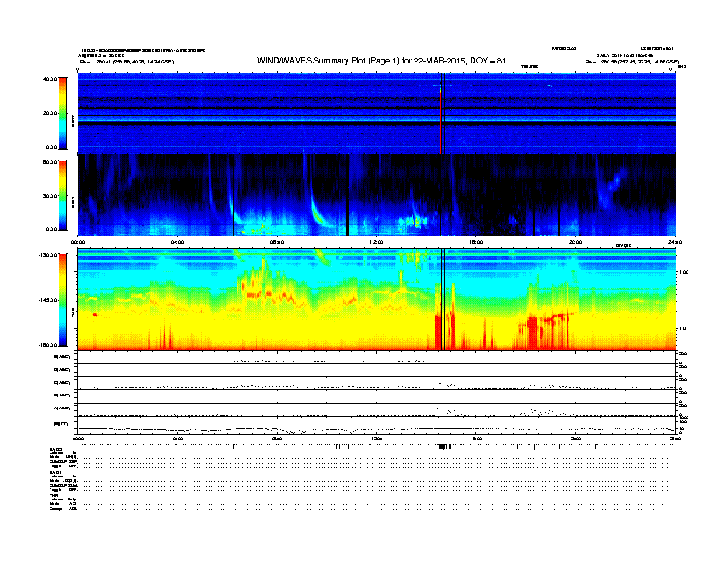Click the WIND/WAVES Summary Plot title
This screenshot has width=728, height=563.
click(x=381, y=61)
